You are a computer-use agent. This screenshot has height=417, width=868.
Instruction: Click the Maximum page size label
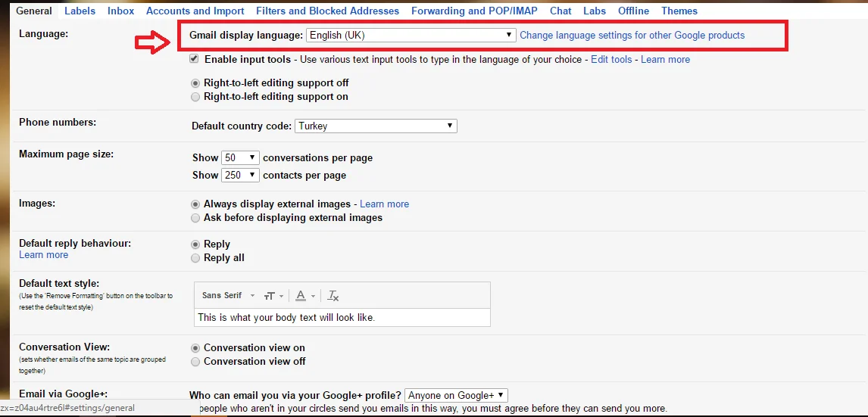pos(67,154)
